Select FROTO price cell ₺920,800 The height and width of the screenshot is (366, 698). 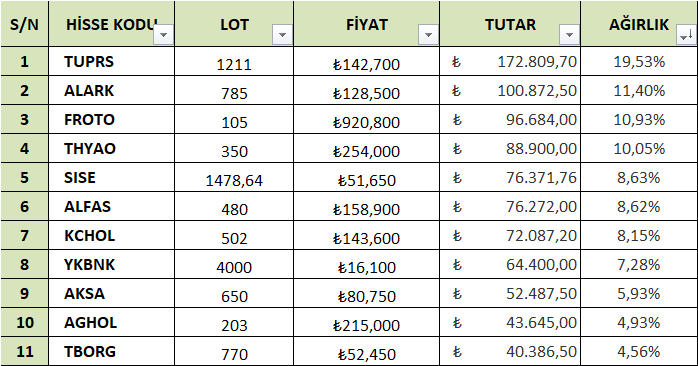coord(366,119)
